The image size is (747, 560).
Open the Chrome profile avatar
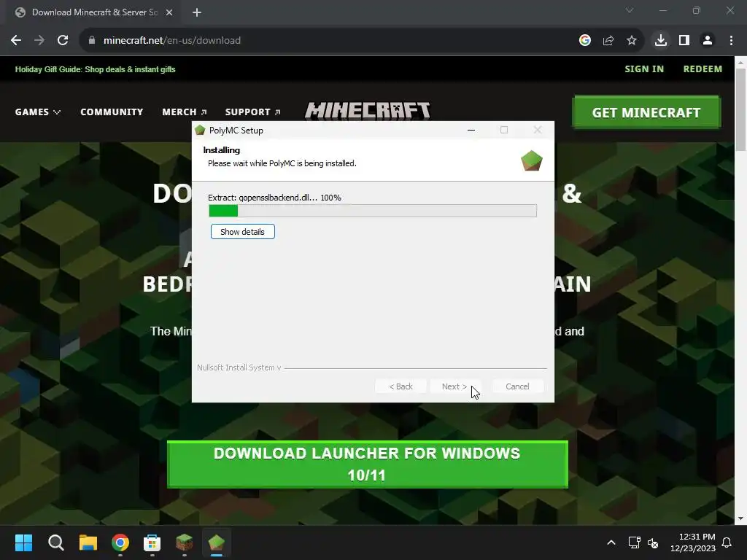coord(708,41)
